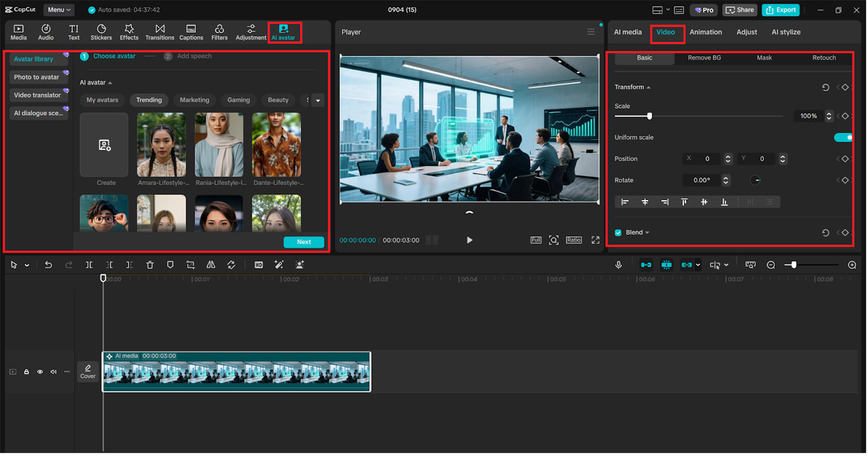Open the AI stylize tab
The height and width of the screenshot is (458, 868).
786,32
